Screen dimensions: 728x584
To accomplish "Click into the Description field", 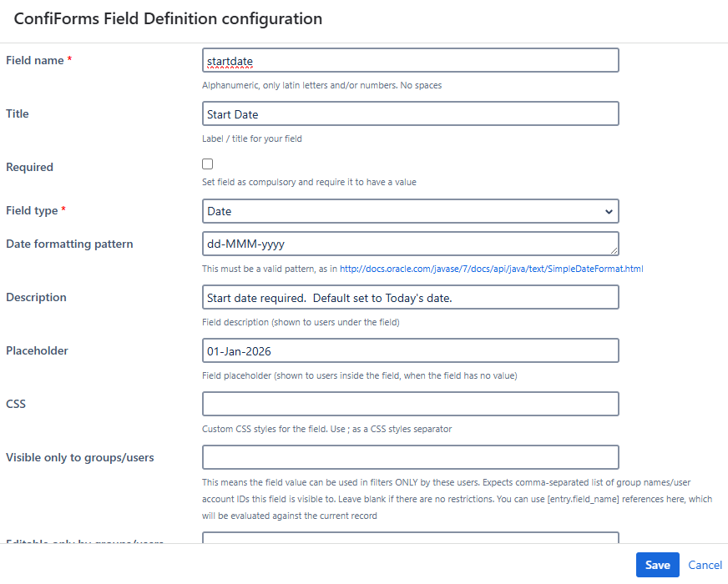I will (x=410, y=297).
